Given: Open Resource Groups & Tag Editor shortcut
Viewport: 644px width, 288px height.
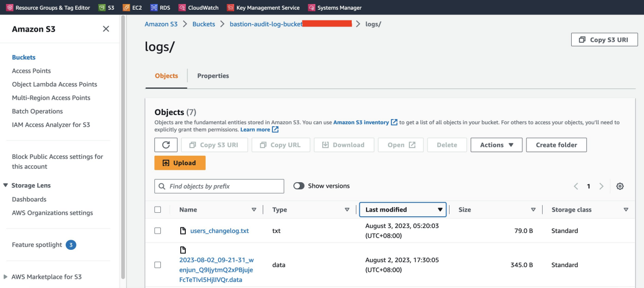Looking at the screenshot, I should coord(48,8).
